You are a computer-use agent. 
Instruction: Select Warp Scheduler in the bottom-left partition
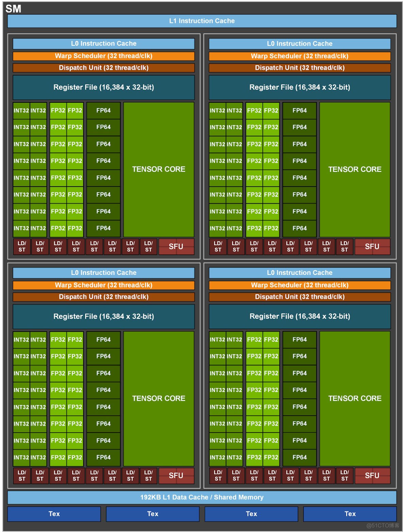tap(104, 285)
